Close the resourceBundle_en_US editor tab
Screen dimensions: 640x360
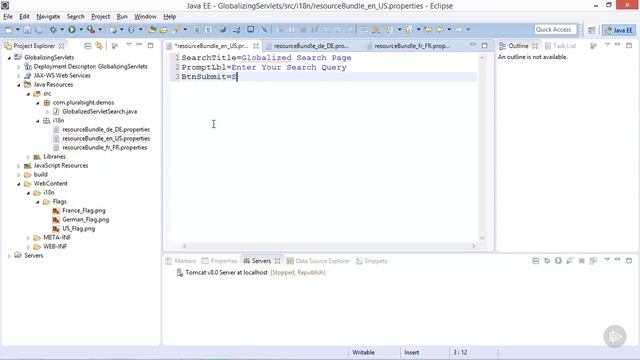[x=256, y=46]
